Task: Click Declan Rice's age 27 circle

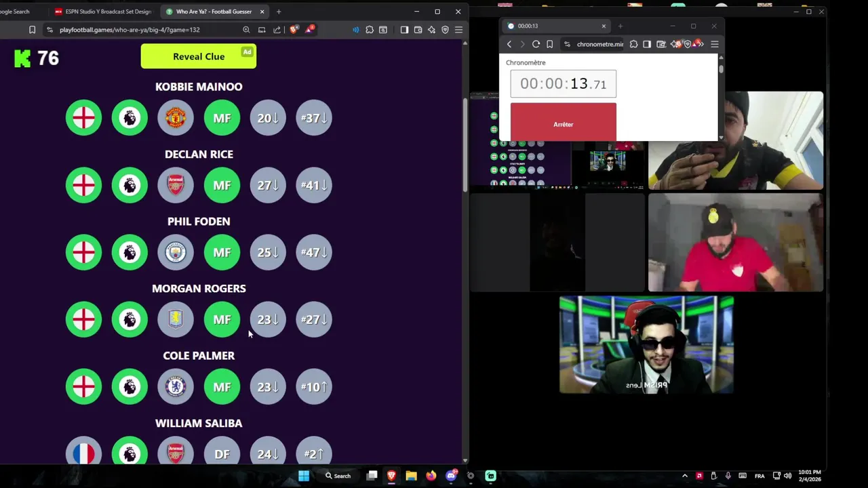Action: (268, 185)
